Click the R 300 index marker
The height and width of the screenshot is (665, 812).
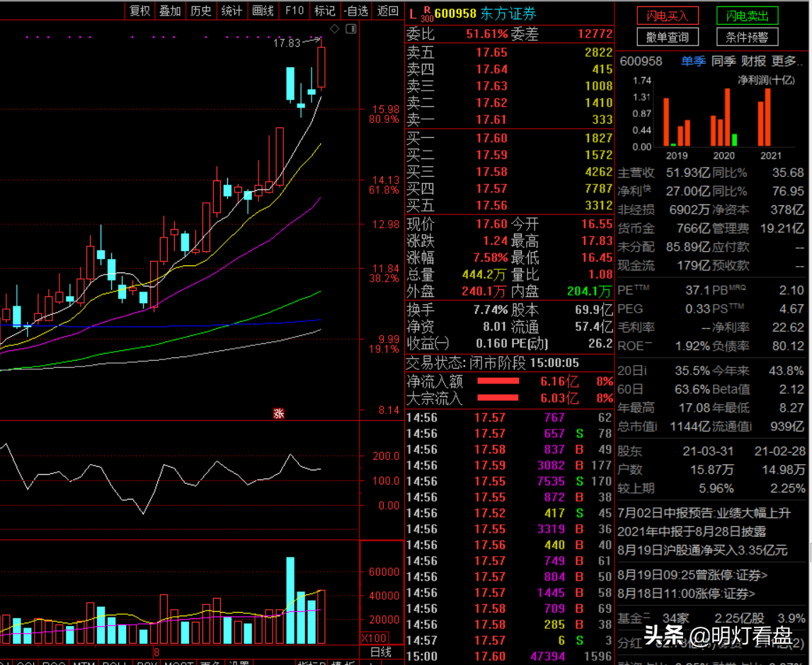(x=427, y=14)
